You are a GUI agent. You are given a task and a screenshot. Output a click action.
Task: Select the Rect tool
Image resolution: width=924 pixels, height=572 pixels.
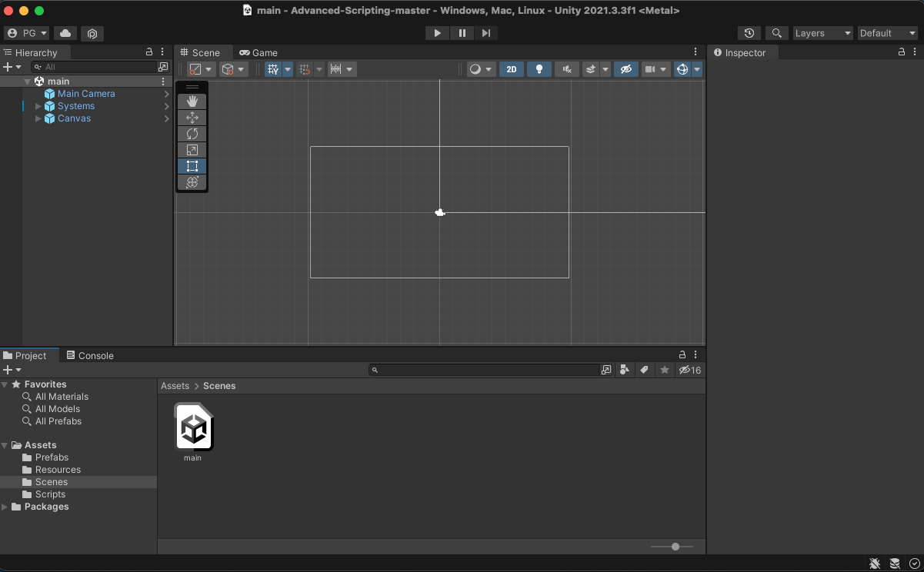(192, 165)
